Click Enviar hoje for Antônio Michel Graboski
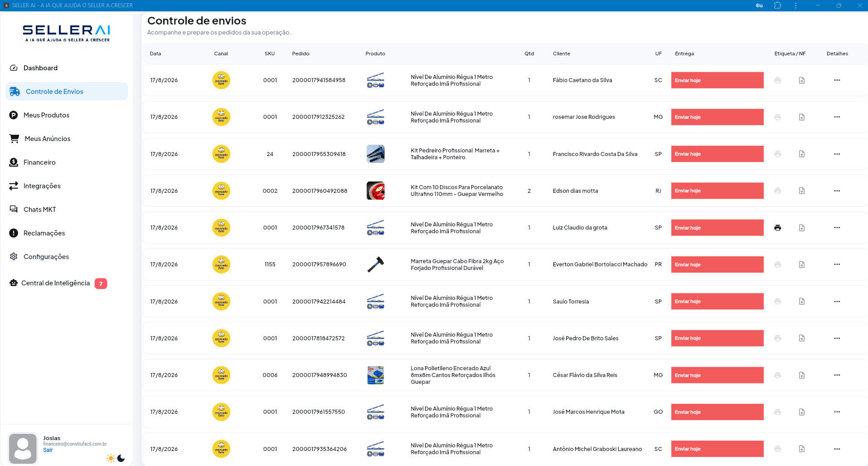 tap(717, 449)
